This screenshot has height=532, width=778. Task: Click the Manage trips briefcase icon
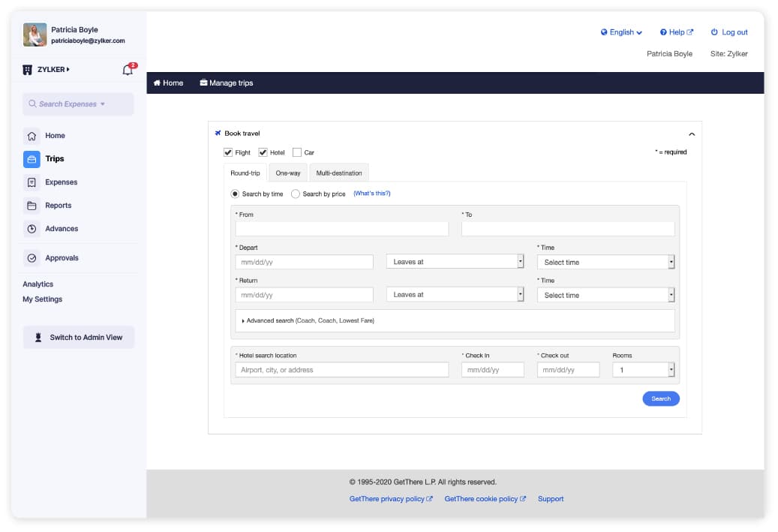click(203, 83)
